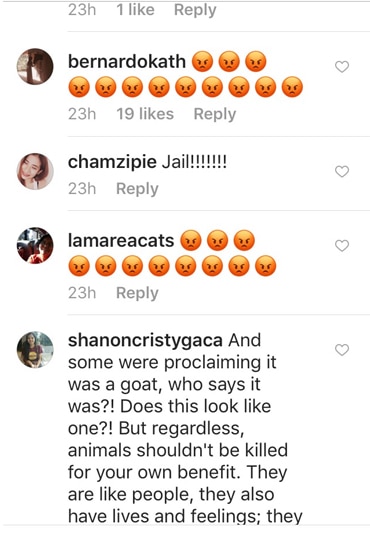Reply to lamareacats comment

(137, 293)
